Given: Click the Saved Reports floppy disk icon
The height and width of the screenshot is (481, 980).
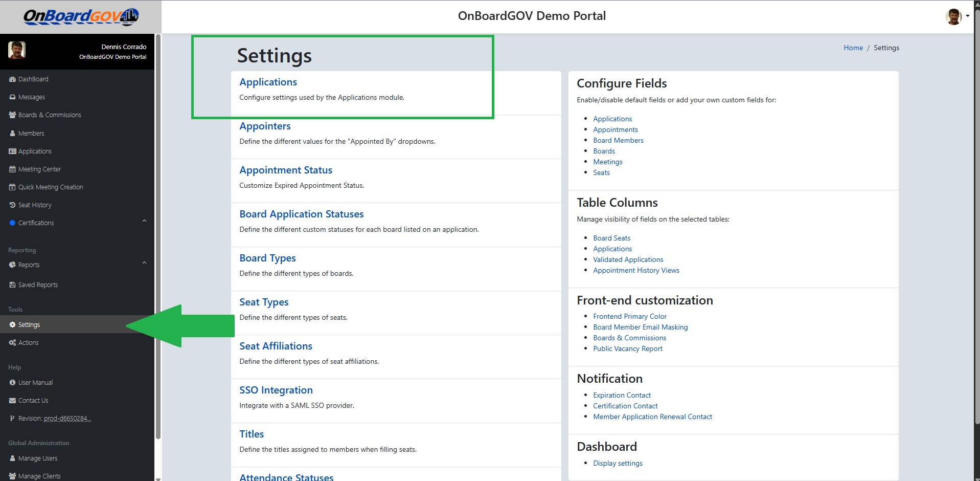Looking at the screenshot, I should point(12,285).
